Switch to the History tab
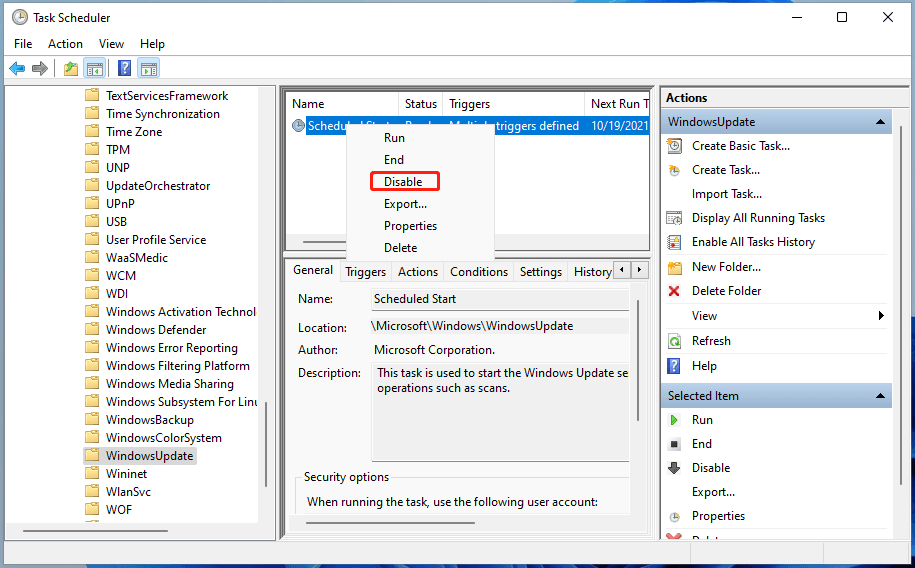The width and height of the screenshot is (915, 568). point(592,272)
